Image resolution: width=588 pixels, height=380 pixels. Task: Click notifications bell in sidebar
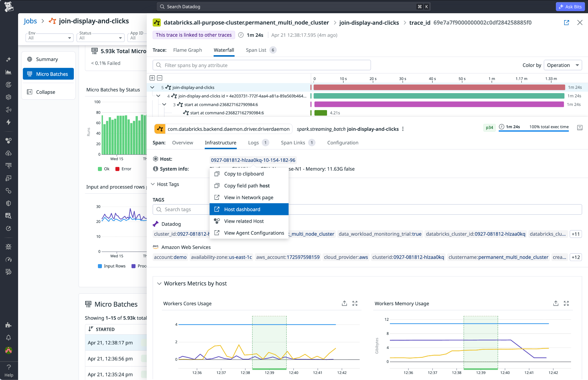pyautogui.click(x=9, y=337)
